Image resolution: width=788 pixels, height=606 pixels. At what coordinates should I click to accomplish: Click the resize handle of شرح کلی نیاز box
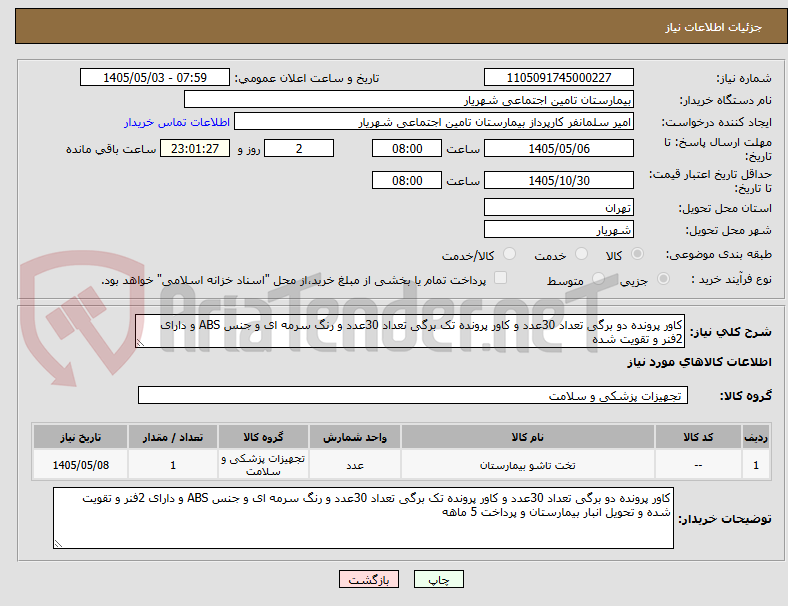click(x=140, y=343)
